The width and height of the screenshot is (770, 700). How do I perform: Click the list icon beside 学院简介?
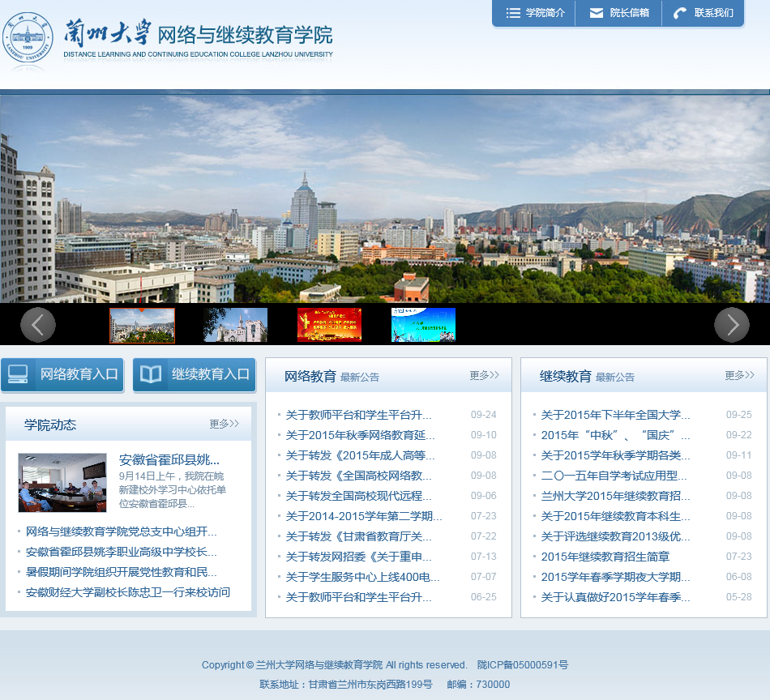click(513, 13)
